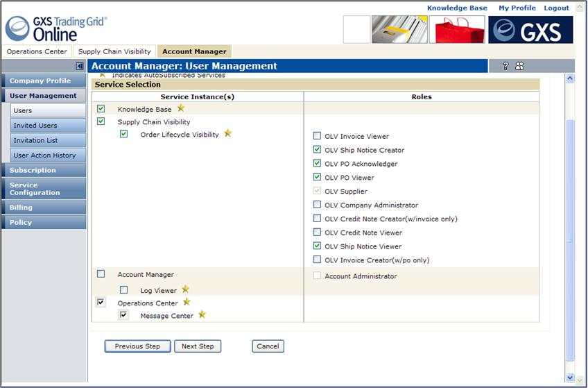The image size is (588, 388).
Task: Check OLV Credit Note Creator checkbox
Action: click(x=317, y=218)
